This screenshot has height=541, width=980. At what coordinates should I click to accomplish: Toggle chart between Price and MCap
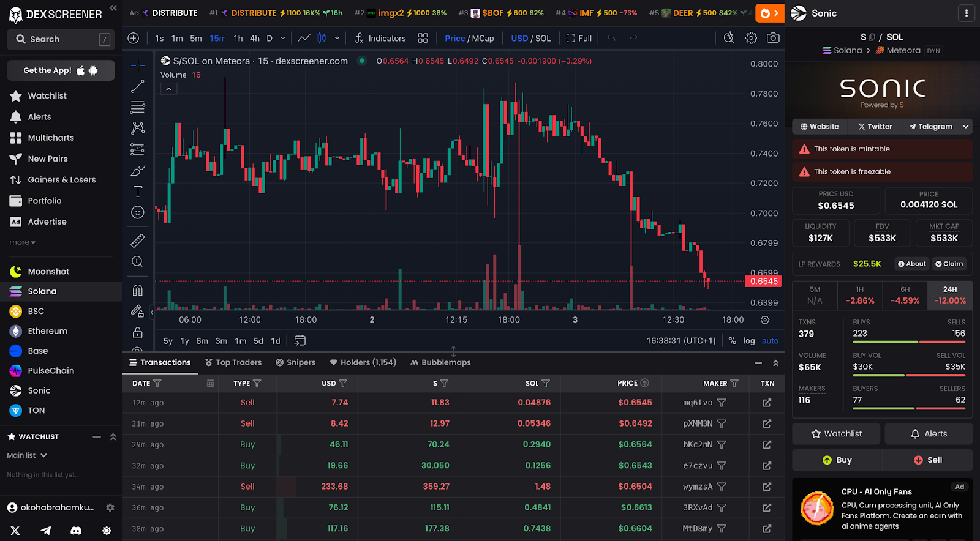pos(469,38)
